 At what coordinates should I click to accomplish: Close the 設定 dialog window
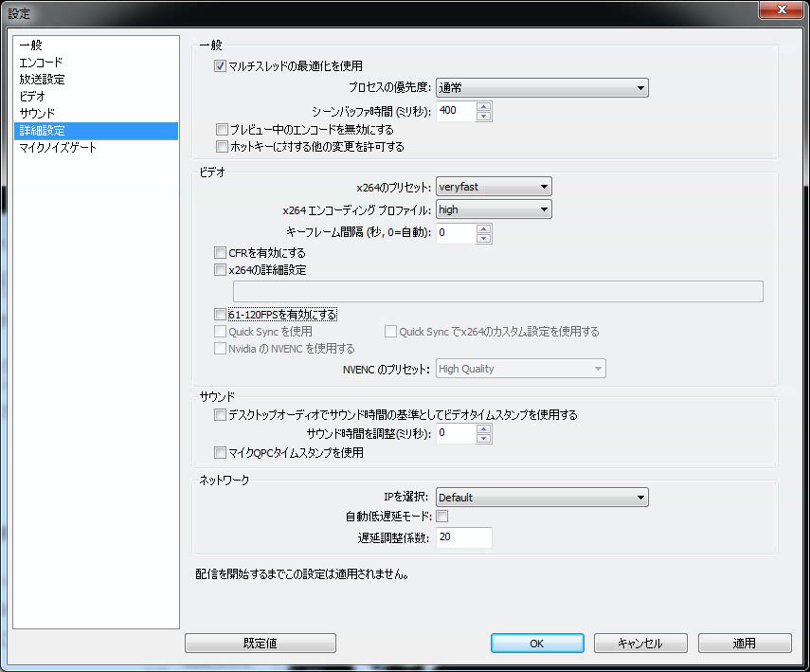(782, 9)
